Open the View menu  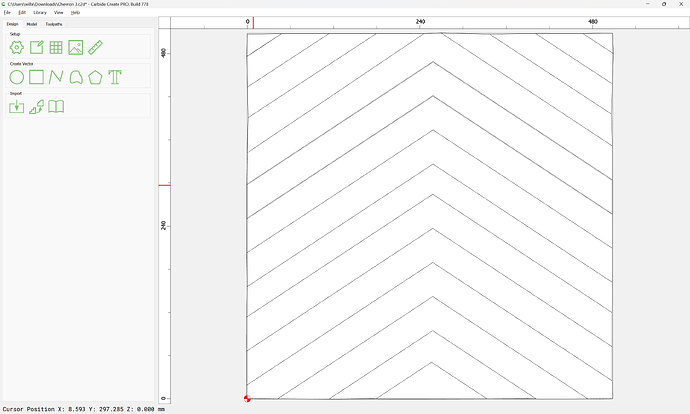click(59, 13)
